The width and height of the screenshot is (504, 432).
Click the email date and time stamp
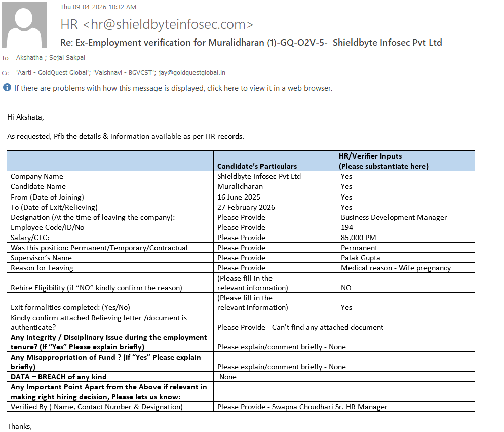[x=98, y=7]
